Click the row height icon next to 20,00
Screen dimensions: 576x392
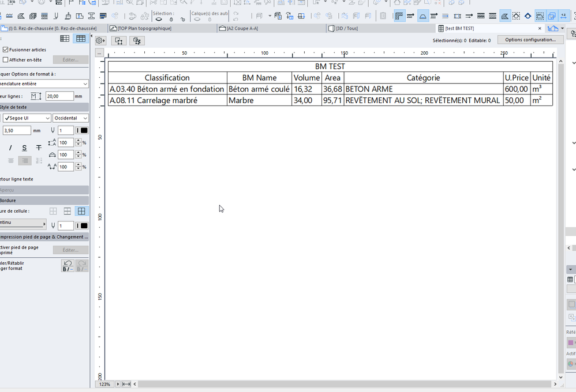[36, 96]
